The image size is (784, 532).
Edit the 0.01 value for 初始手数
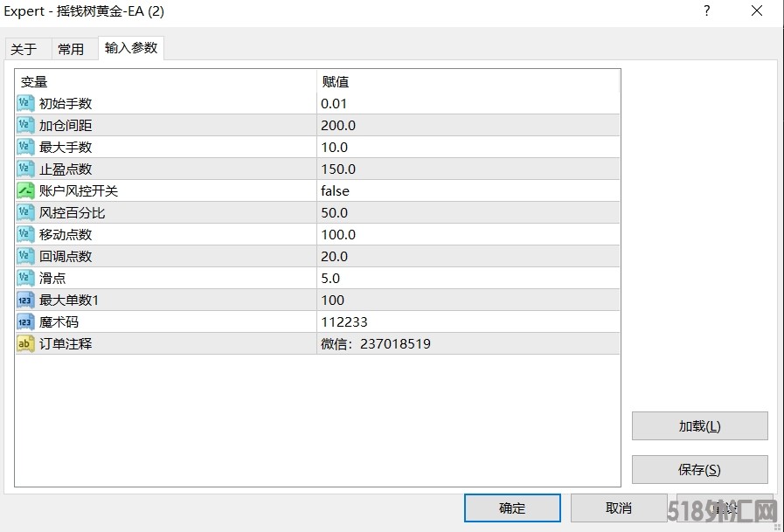pyautogui.click(x=334, y=103)
